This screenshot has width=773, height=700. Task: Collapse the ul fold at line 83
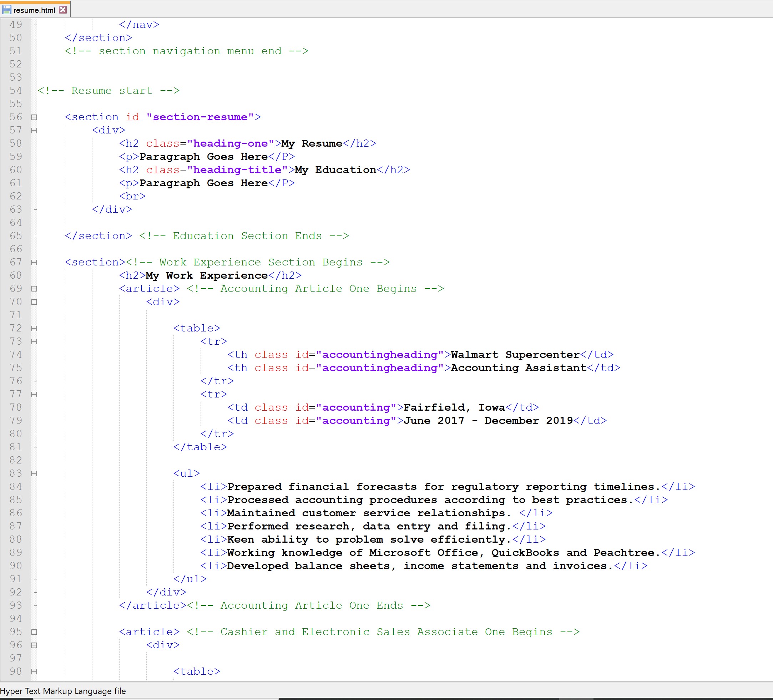point(34,474)
